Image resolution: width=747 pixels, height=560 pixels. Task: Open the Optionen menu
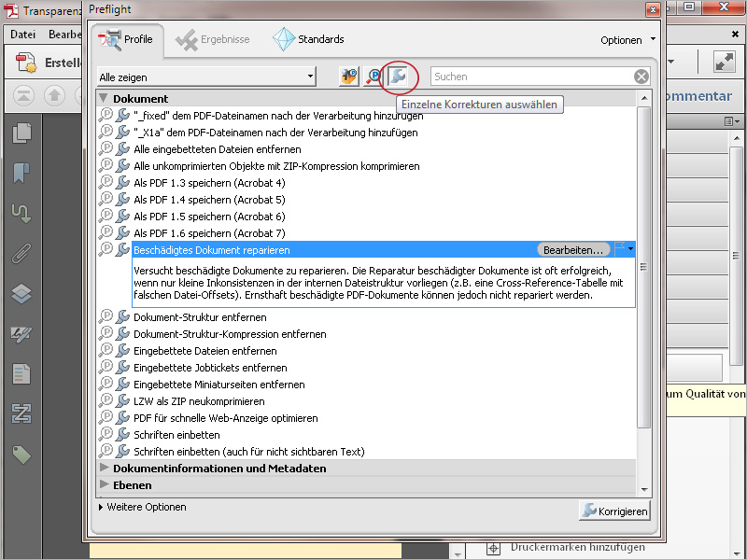pos(627,39)
